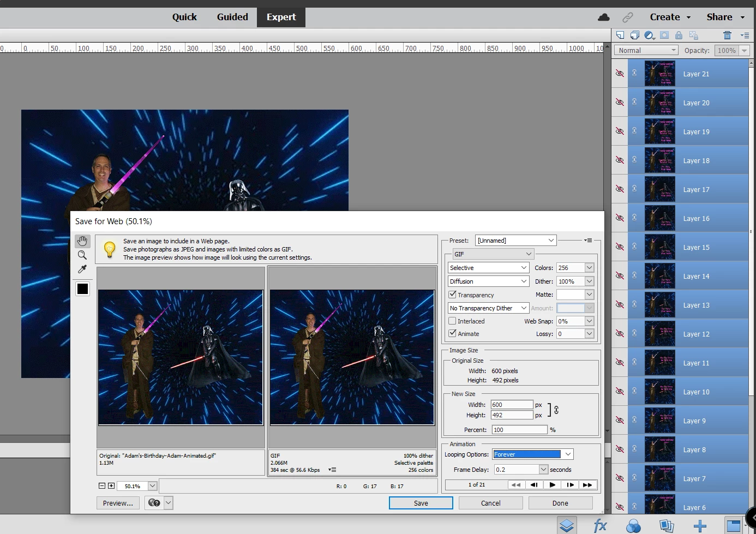Lock transparent pixels icon
Image resolution: width=756 pixels, height=534 pixels.
pyautogui.click(x=694, y=35)
